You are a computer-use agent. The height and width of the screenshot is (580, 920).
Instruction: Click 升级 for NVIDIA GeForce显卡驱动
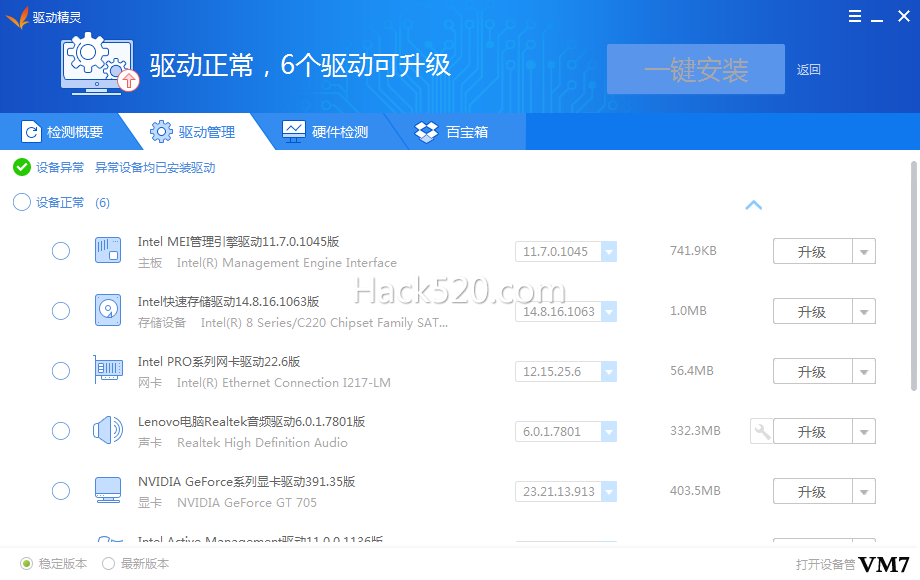(x=813, y=491)
